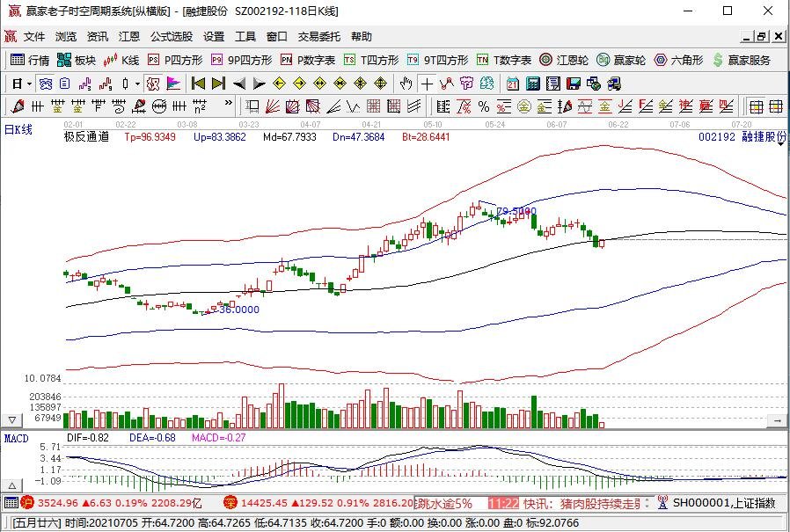Click the circled 金 icon
The image size is (790, 532).
524,106
